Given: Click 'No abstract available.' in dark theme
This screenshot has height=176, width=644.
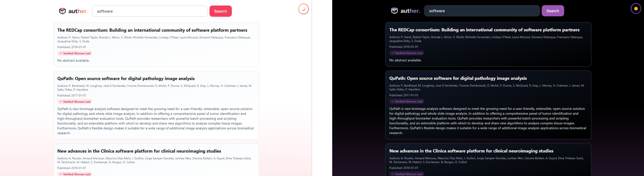Looking at the screenshot, I should [405, 60].
